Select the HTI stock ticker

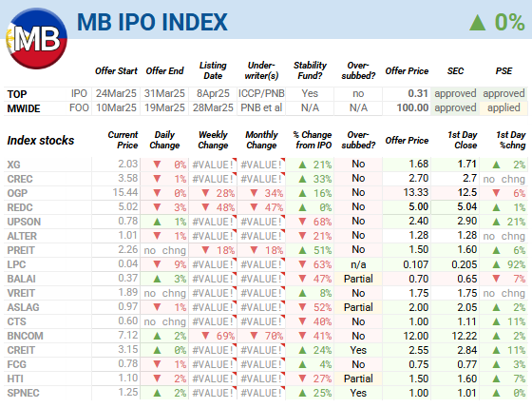click(x=15, y=379)
